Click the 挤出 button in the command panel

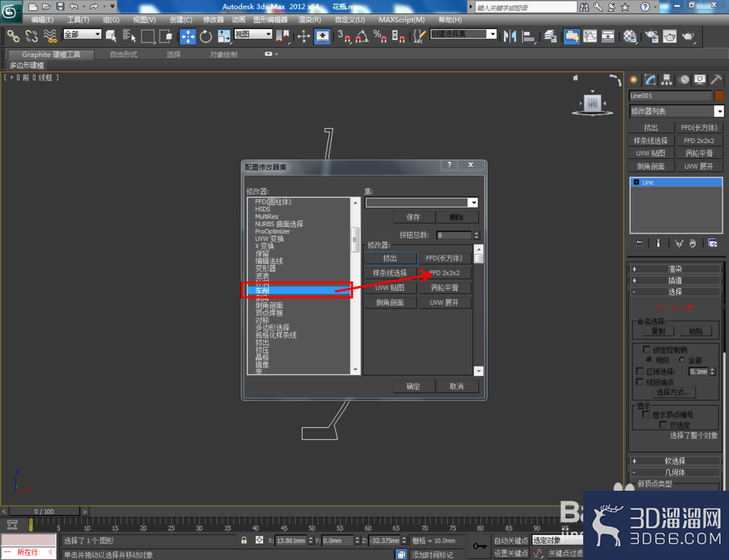[x=650, y=128]
